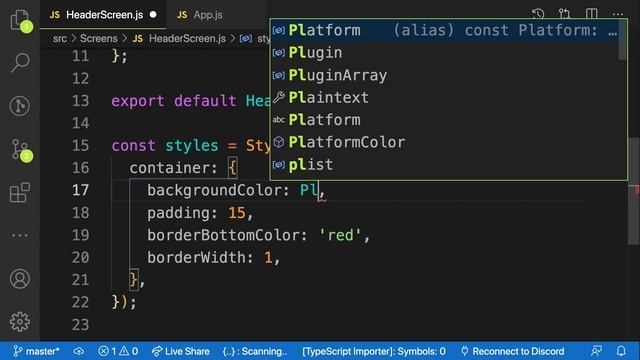The height and width of the screenshot is (360, 640).
Task: Open notifications bell icon
Action: tap(621, 351)
